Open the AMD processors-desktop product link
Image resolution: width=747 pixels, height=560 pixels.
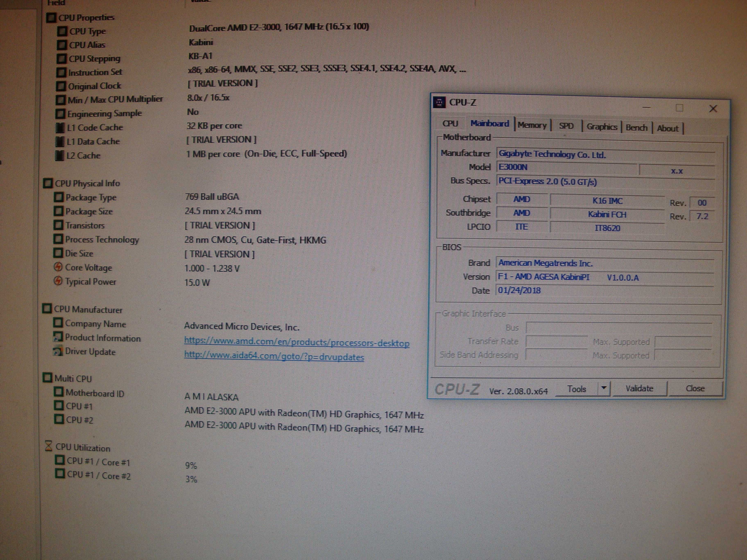[297, 342]
